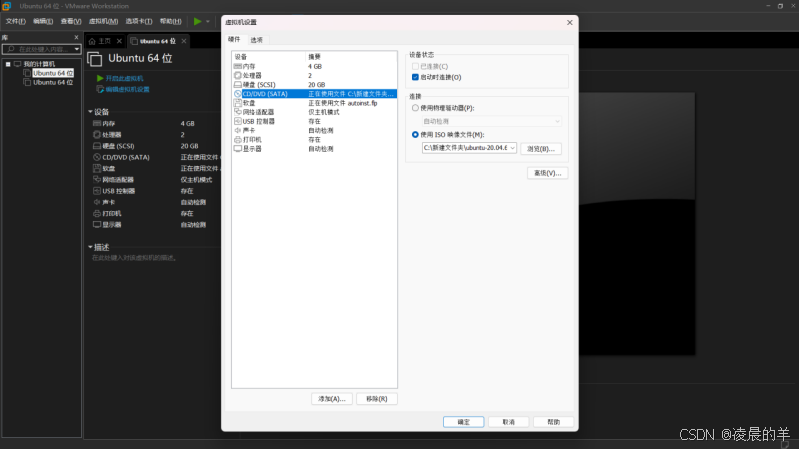Open the 查看(V) menu
This screenshot has width=799, height=449.
pyautogui.click(x=71, y=21)
